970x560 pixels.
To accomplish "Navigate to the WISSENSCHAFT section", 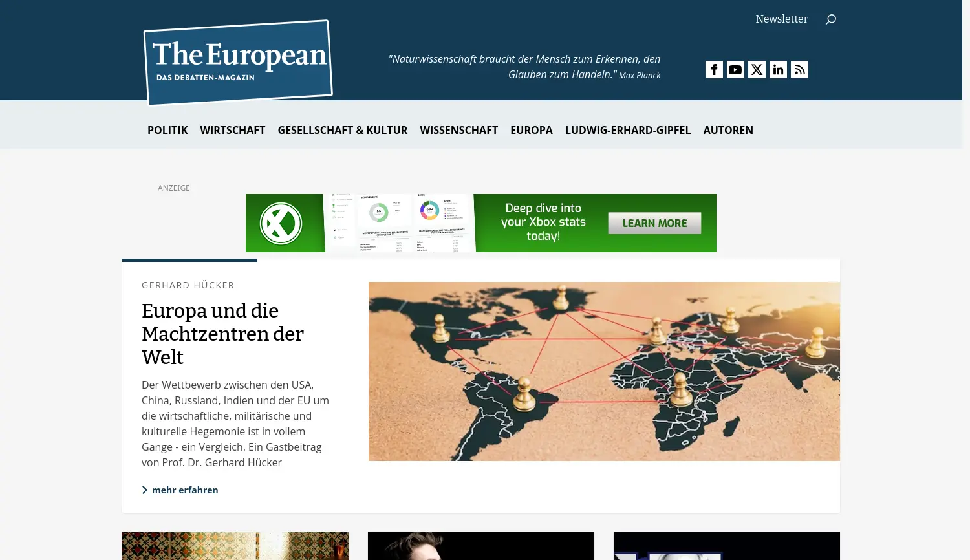I will 458,130.
